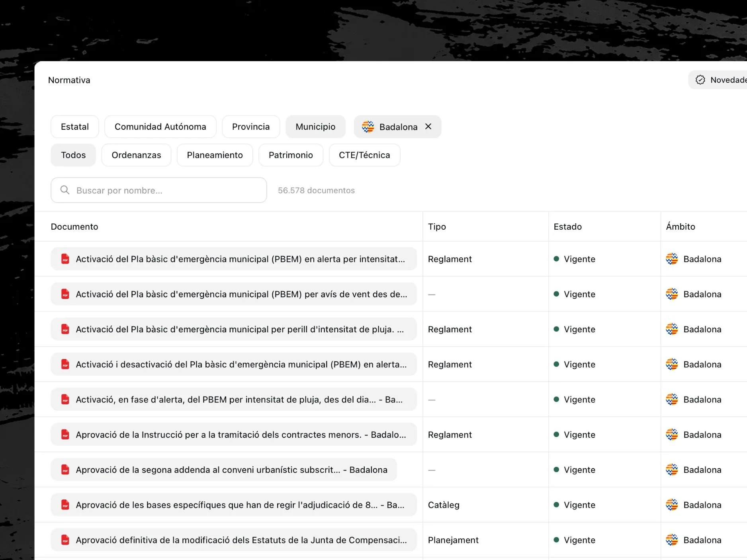Image resolution: width=747 pixels, height=560 pixels.
Task: Click the Tipo column header
Action: [437, 226]
